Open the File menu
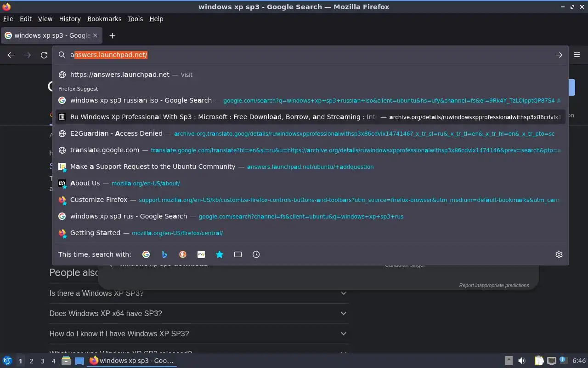The image size is (588, 368). (8, 19)
